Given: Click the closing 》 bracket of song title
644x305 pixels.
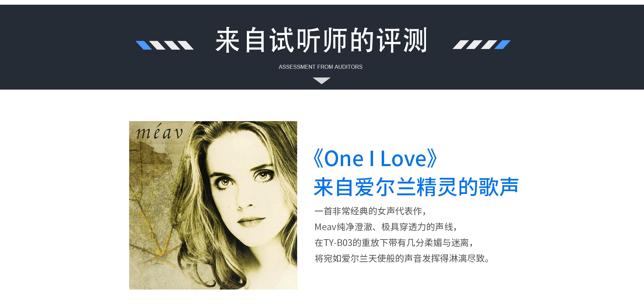Looking at the screenshot, I should 432,158.
